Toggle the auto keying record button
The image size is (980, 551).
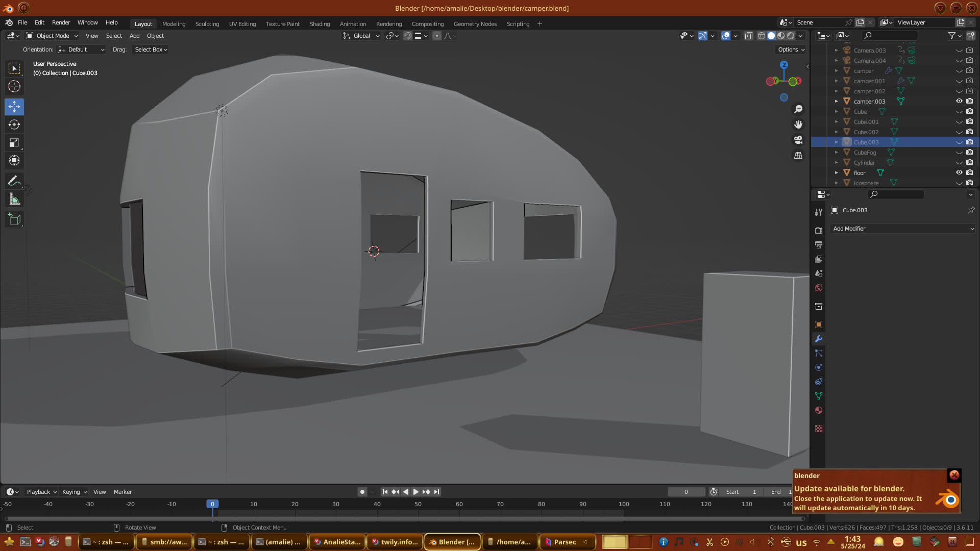click(x=362, y=492)
